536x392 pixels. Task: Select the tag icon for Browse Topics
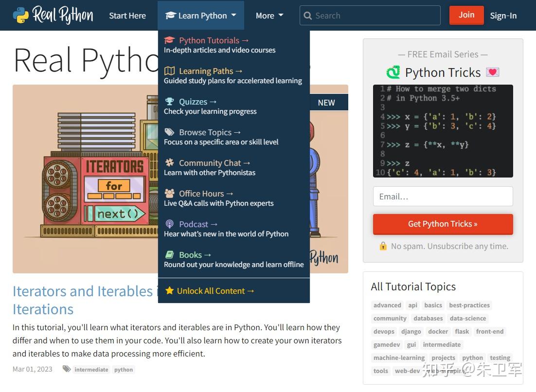click(x=169, y=132)
